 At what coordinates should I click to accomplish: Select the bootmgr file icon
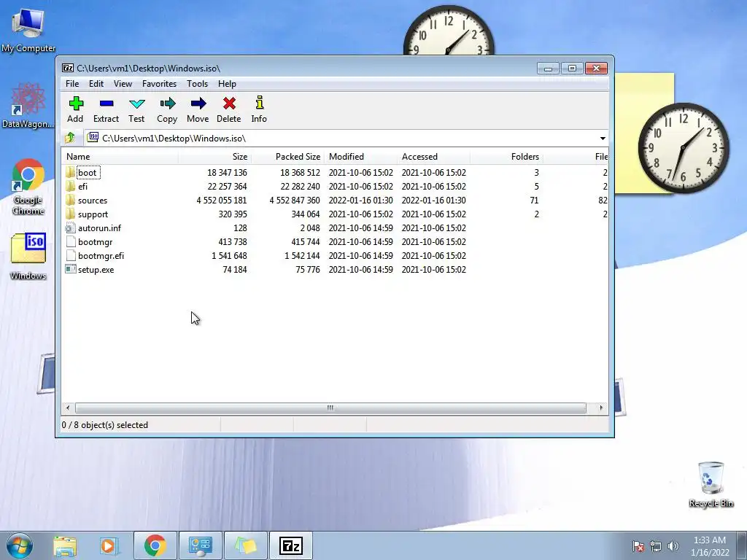(x=71, y=241)
